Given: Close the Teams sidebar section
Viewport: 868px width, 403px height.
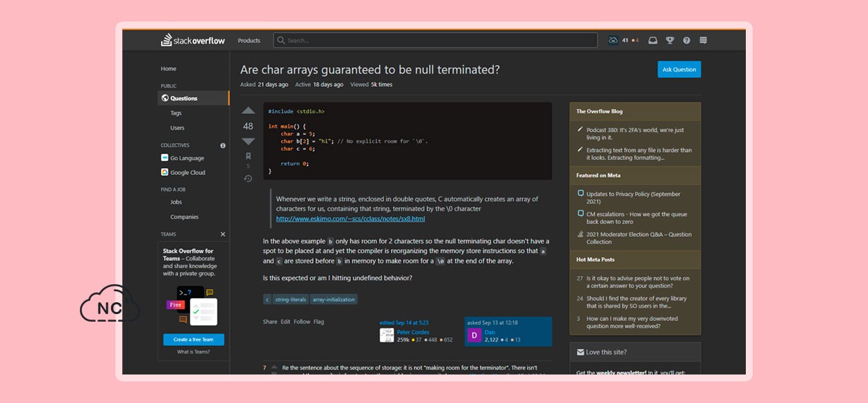Looking at the screenshot, I should 223,234.
